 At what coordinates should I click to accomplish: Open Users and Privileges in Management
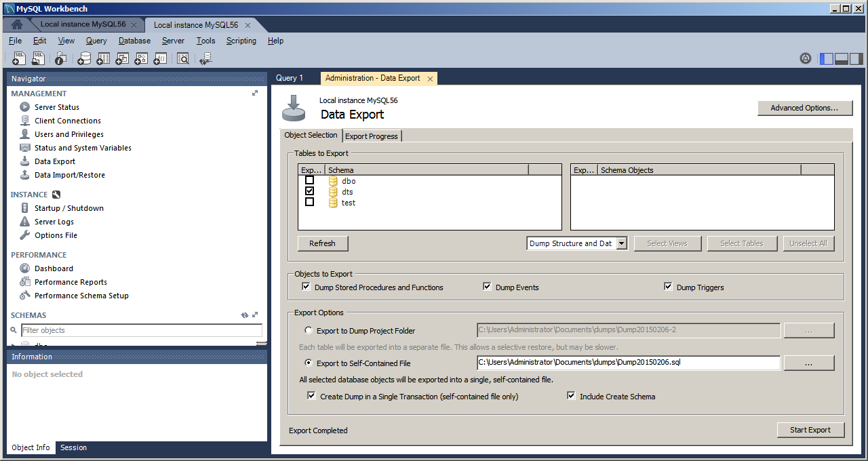68,134
